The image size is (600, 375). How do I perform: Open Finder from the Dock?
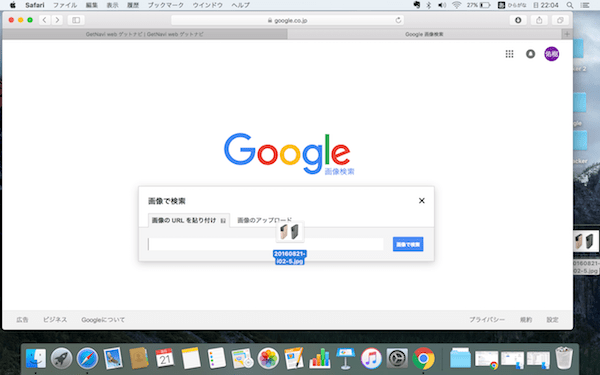point(36,359)
